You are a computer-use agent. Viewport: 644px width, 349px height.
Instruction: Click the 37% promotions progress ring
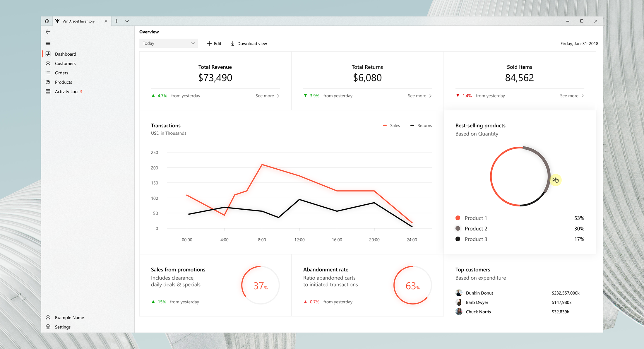coord(261,285)
